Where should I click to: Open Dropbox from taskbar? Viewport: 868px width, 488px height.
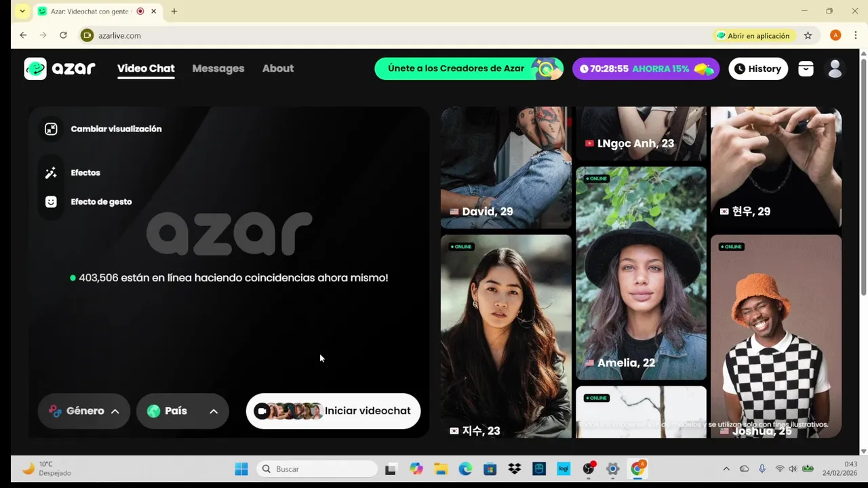pyautogui.click(x=515, y=469)
